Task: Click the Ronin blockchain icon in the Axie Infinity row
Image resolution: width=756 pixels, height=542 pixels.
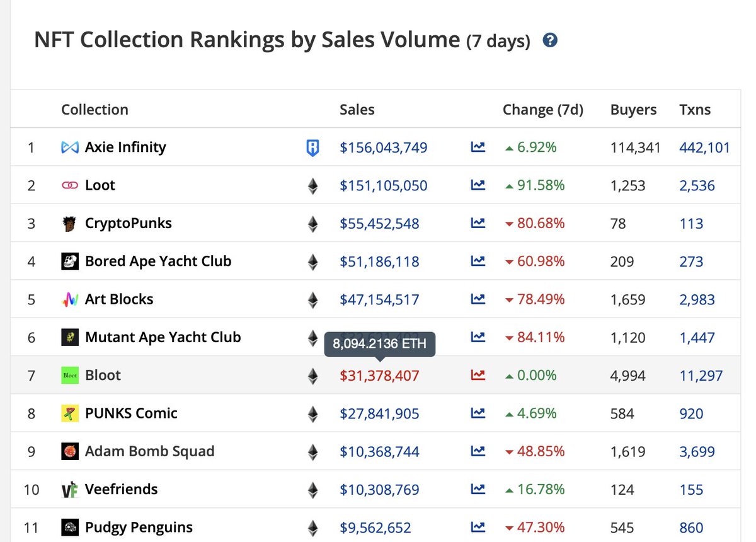Action: (312, 148)
